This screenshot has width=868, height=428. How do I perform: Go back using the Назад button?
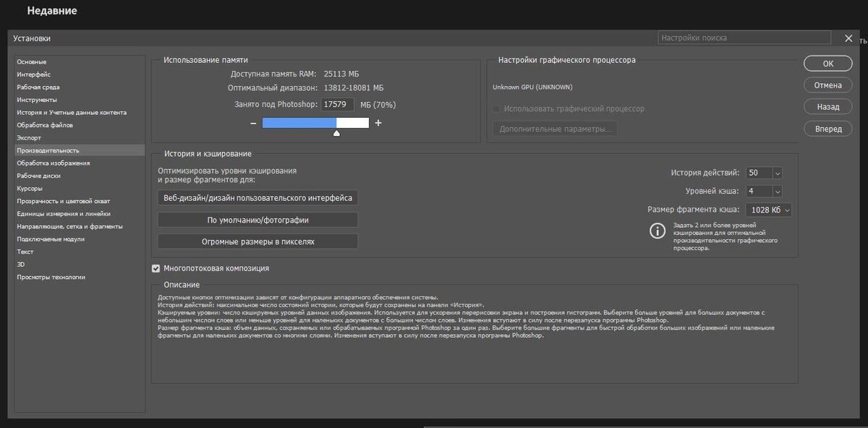tap(827, 106)
